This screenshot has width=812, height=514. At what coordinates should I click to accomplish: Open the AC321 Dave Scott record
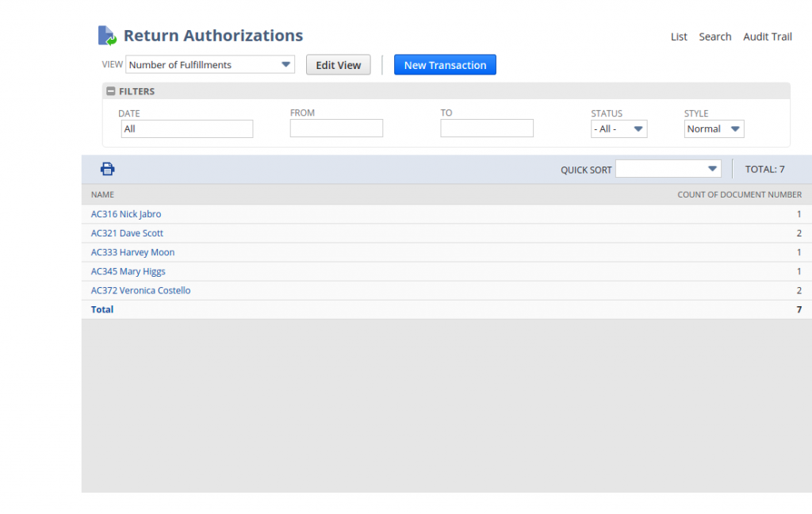[126, 232]
